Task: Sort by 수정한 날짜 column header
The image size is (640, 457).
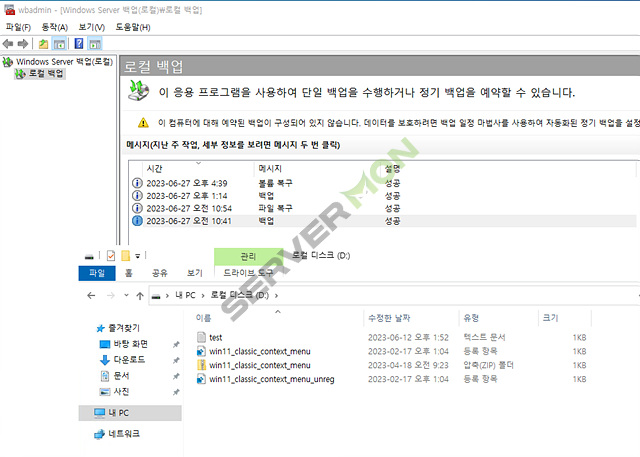Action: [389, 318]
